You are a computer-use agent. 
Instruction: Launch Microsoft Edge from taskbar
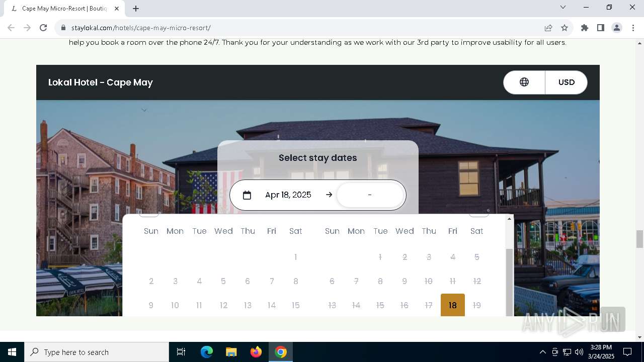[207, 352]
